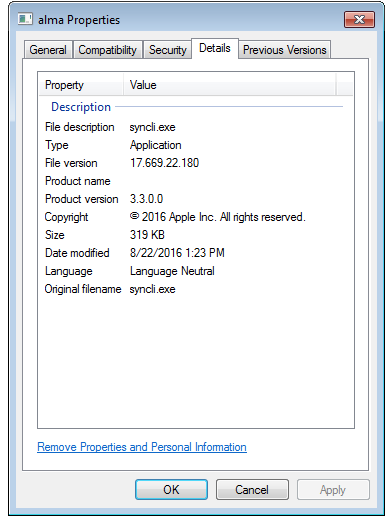Select the Description group heading
This screenshot has width=387, height=518.
click(81, 107)
